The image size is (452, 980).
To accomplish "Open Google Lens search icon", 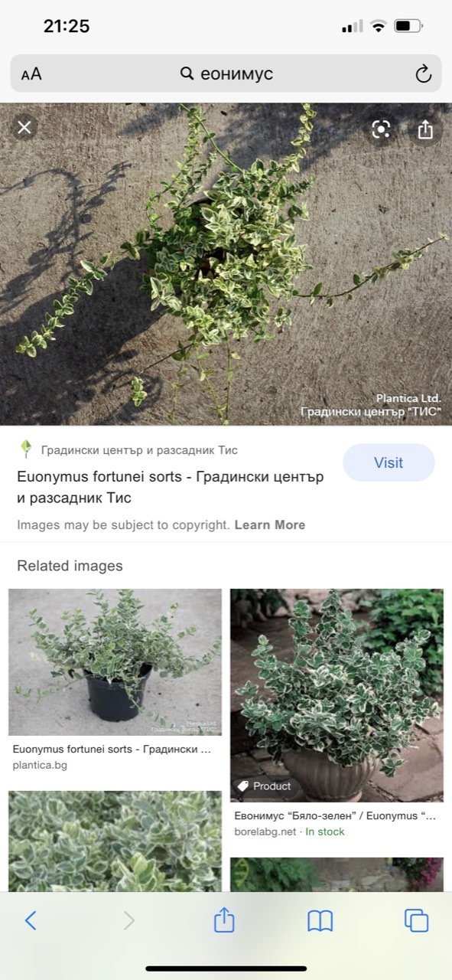I will [381, 129].
